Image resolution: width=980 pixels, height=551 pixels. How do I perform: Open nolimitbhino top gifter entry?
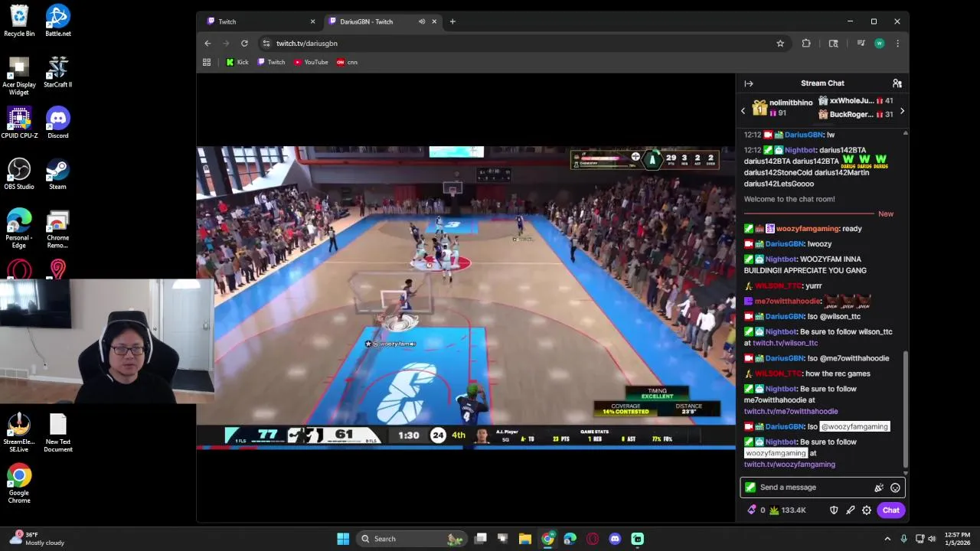[781, 108]
